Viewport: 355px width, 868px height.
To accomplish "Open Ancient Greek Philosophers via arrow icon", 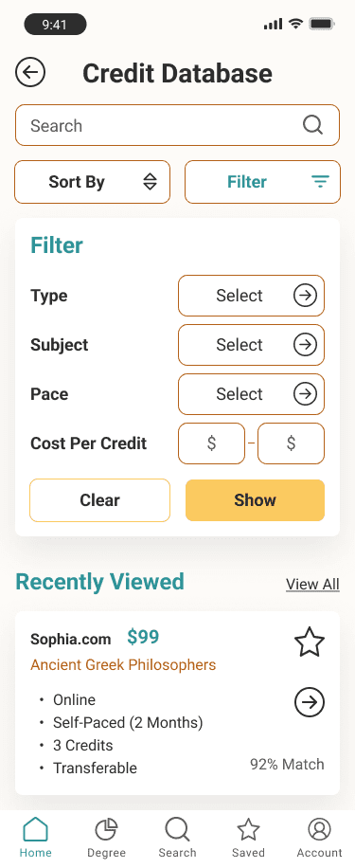I will (x=310, y=702).
